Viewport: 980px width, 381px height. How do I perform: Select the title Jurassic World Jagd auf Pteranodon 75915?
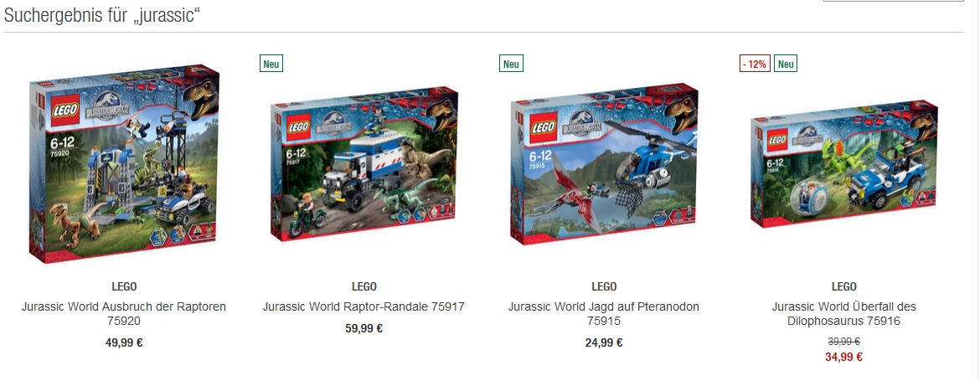pyautogui.click(x=604, y=314)
